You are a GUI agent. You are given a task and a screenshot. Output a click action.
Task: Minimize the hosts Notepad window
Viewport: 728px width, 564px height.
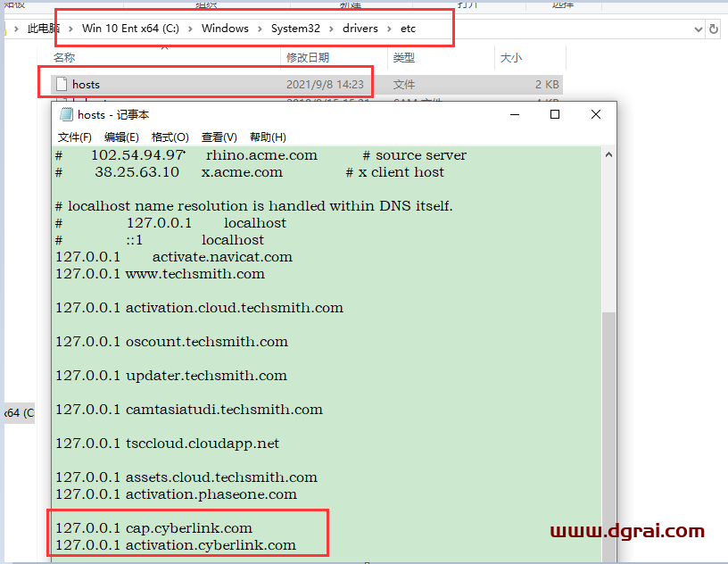[515, 115]
